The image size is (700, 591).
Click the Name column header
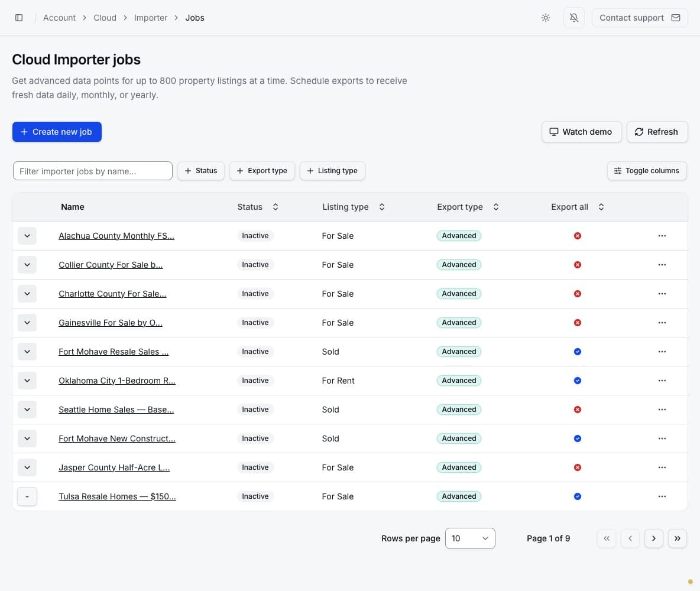[x=72, y=207]
